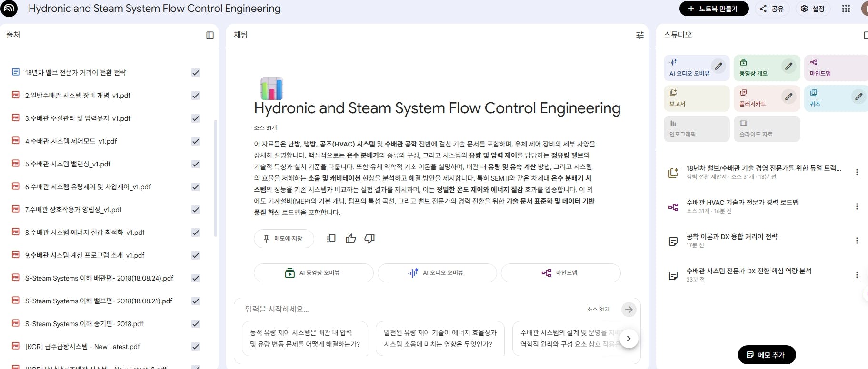The image size is (868, 369).
Task: Edit 플래시카드 options
Action: click(x=789, y=97)
